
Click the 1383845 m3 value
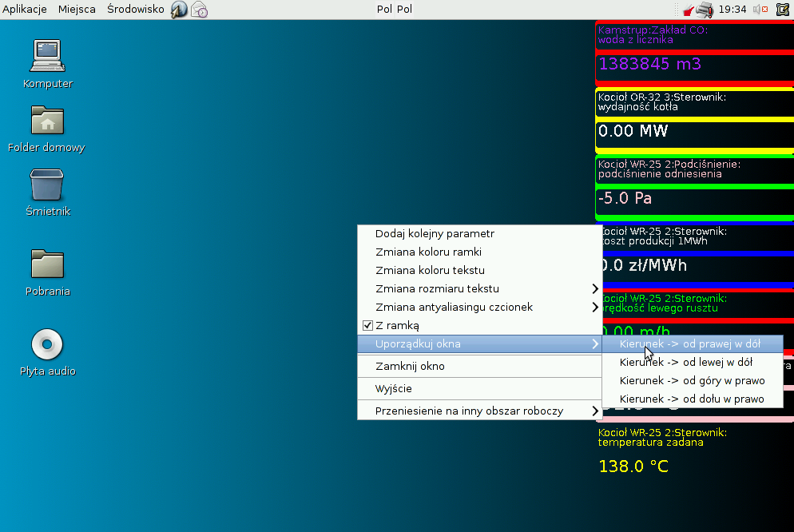[x=649, y=64]
